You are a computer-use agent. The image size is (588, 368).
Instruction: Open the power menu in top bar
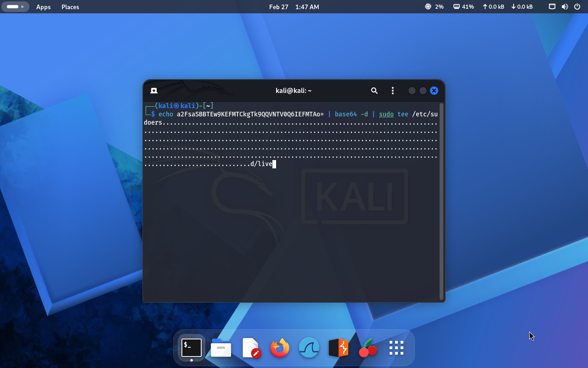577,7
